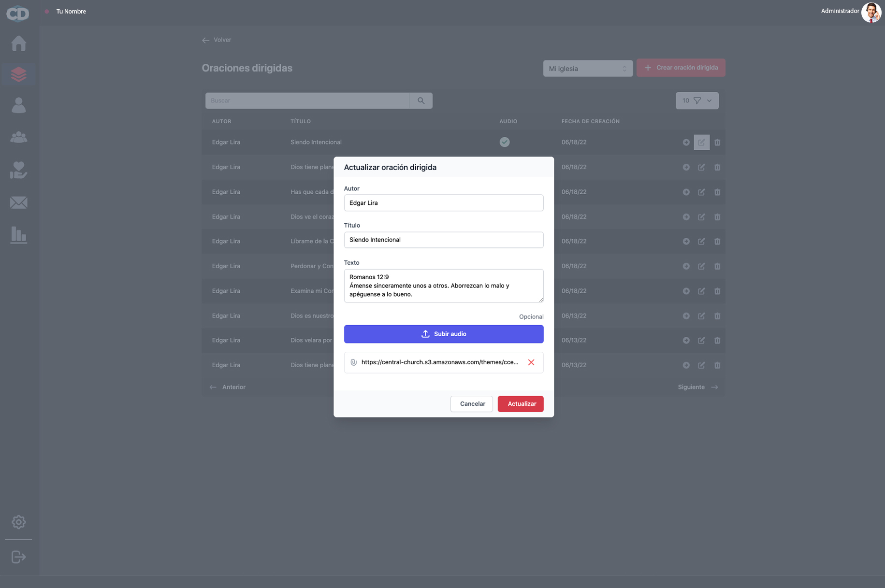The width and height of the screenshot is (885, 588).
Task: Click the Tu Nombre label in header
Action: (x=71, y=12)
